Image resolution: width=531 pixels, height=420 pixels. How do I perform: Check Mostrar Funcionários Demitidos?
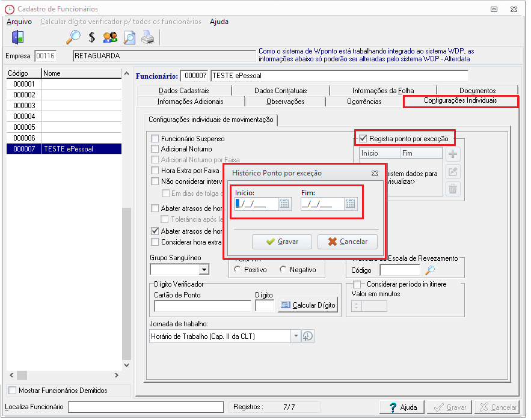13,391
